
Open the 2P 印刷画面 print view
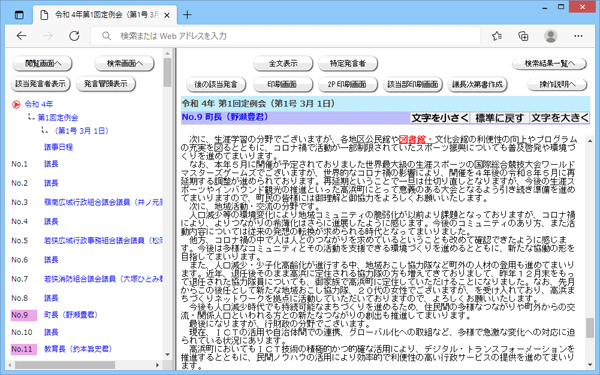pos(348,84)
